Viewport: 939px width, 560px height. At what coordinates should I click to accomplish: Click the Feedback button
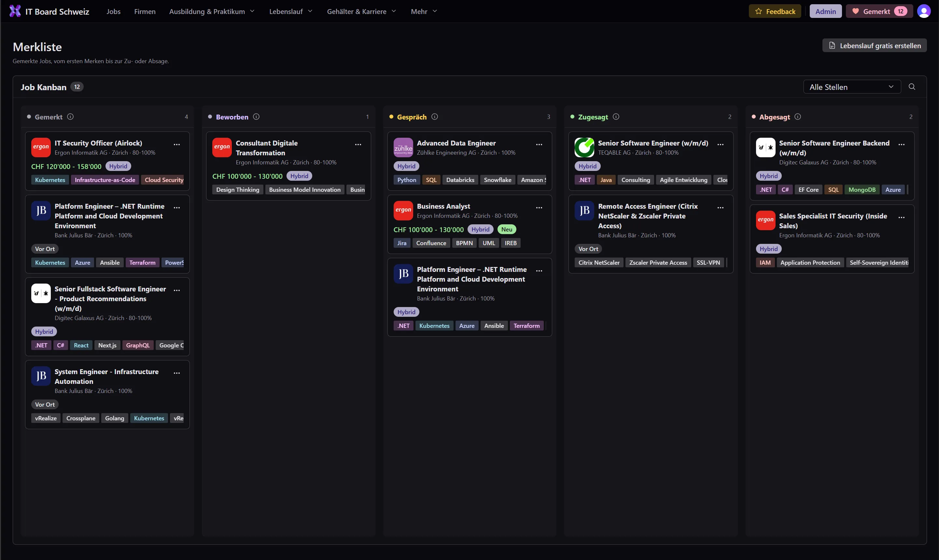(x=775, y=11)
